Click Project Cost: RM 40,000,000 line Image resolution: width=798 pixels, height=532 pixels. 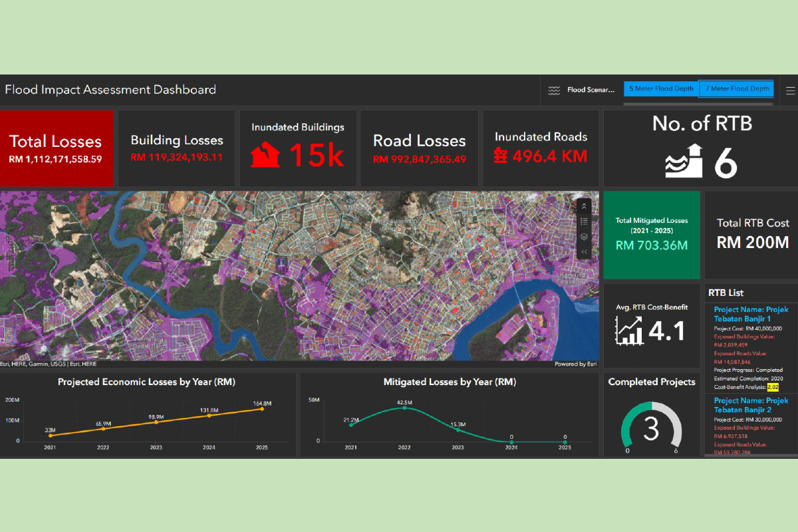coord(748,329)
